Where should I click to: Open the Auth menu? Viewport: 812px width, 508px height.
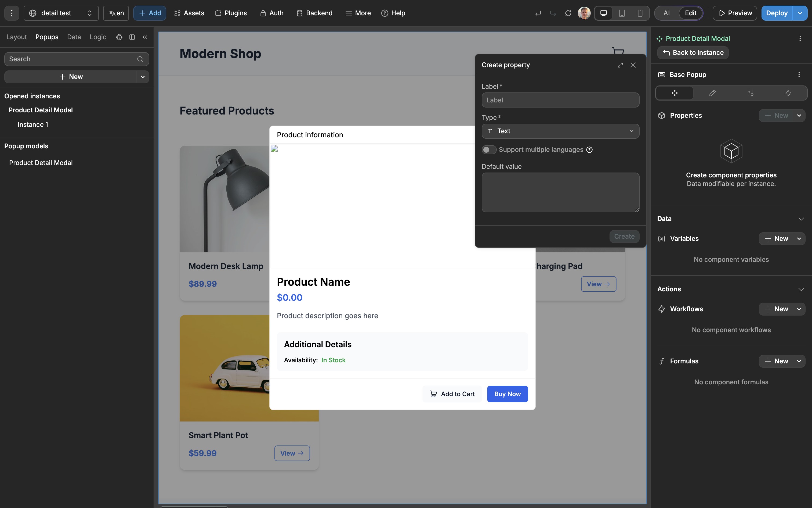pos(272,13)
